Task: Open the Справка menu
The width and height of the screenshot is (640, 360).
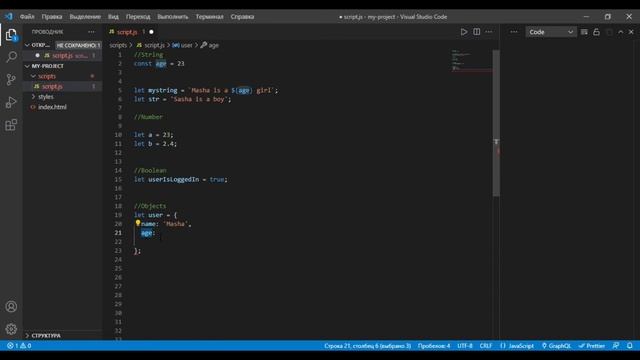Action: click(x=242, y=17)
